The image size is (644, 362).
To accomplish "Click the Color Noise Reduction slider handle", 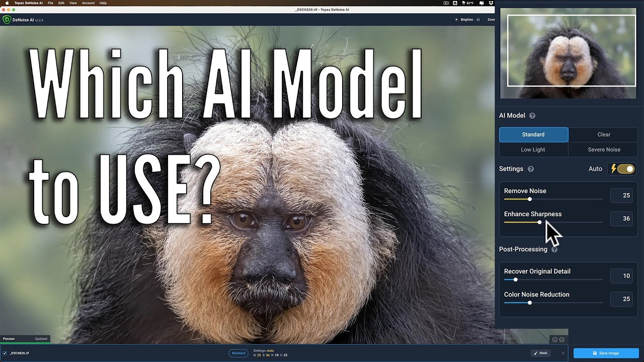I will tap(529, 303).
